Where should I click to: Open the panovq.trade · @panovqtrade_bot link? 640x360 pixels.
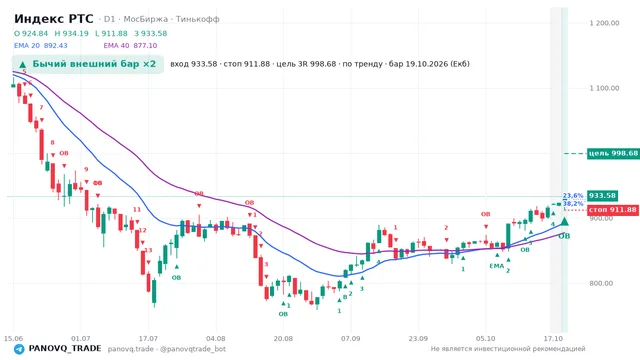point(167,349)
